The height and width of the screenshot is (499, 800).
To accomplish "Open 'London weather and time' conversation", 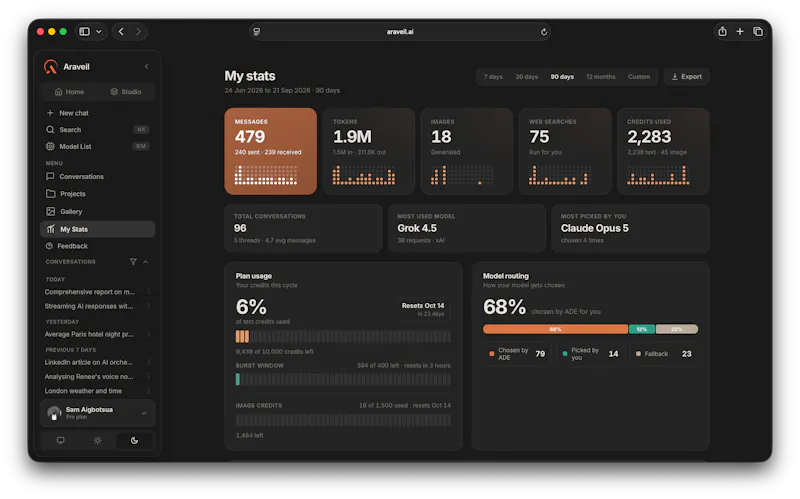I will [x=83, y=391].
